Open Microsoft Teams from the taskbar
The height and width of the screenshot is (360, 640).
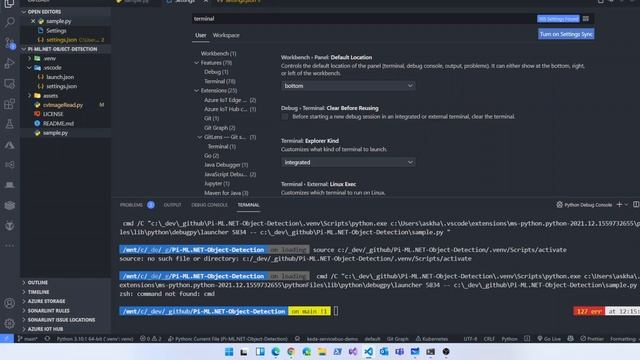pyautogui.click(x=399, y=352)
